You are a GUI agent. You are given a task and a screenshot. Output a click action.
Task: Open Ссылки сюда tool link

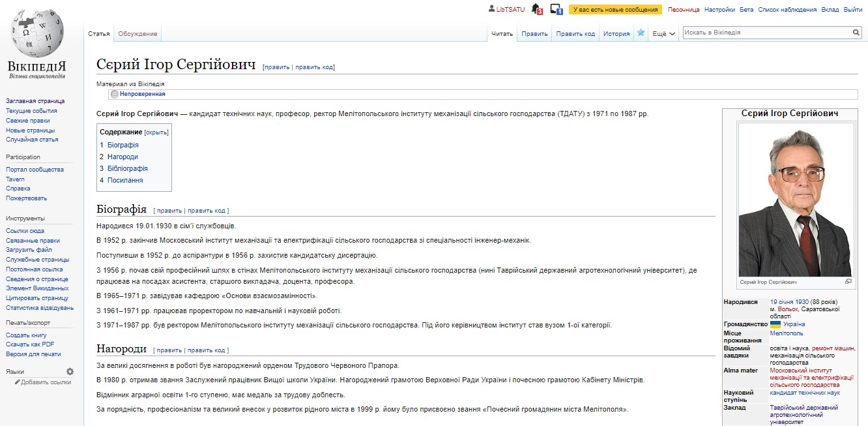coord(25,231)
